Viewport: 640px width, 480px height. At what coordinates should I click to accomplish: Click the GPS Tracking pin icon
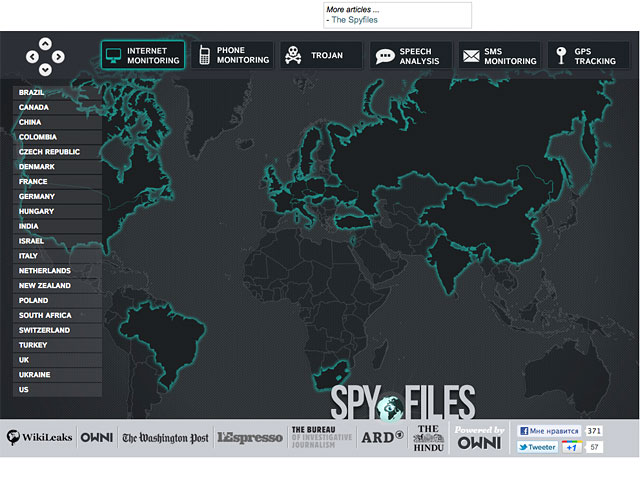pyautogui.click(x=564, y=56)
